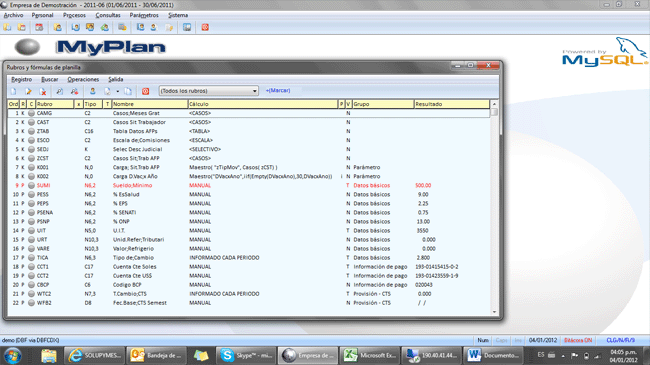Open the Parámetros menu
The image size is (650, 365).
click(x=144, y=15)
